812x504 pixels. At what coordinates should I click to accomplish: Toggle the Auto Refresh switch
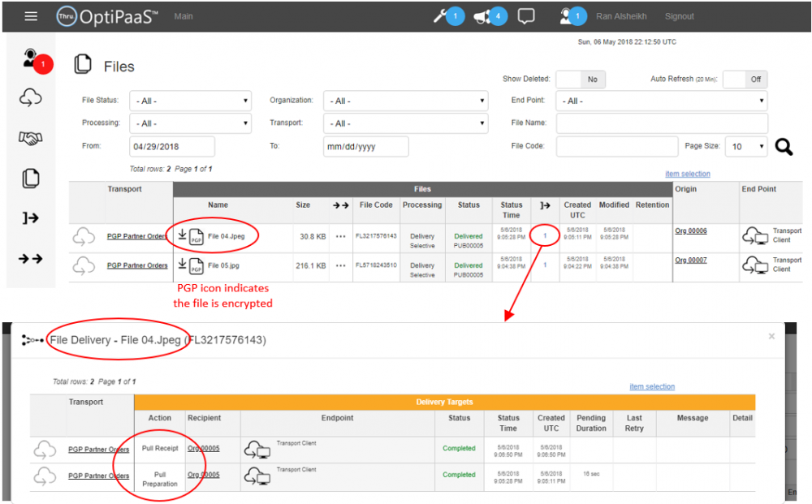(745, 80)
